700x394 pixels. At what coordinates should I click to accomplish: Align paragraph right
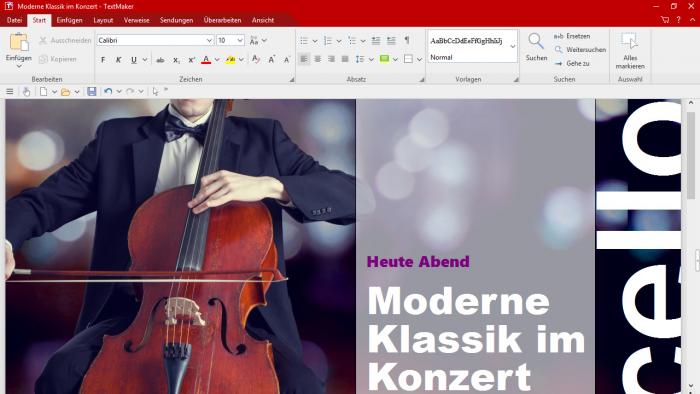point(331,59)
